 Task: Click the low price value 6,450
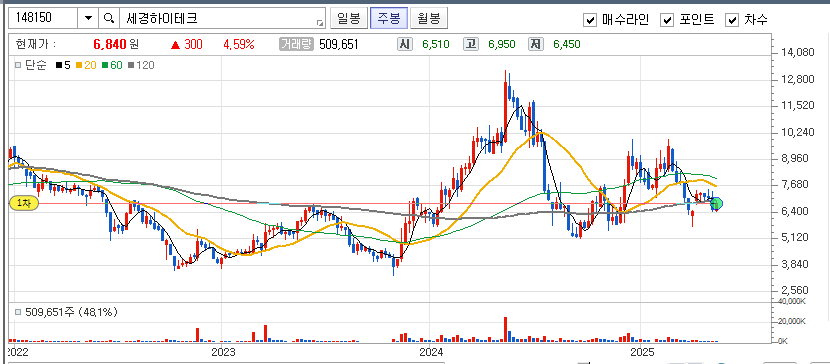point(566,44)
